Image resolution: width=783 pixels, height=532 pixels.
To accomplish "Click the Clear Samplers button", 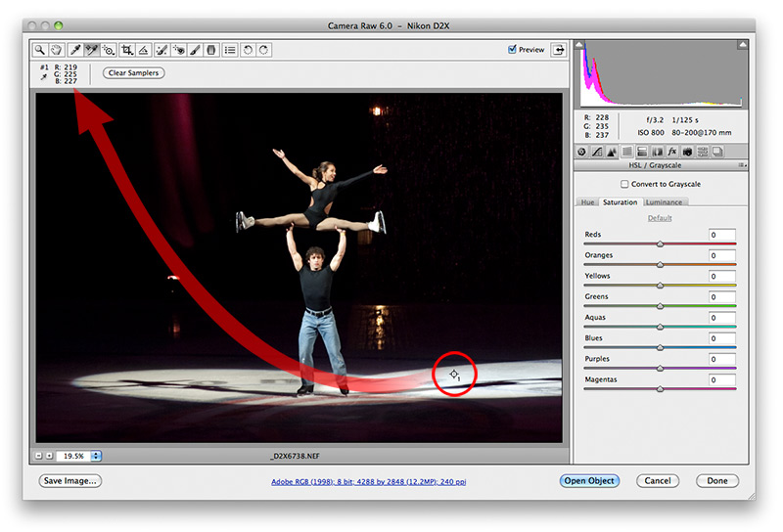I will (x=133, y=73).
